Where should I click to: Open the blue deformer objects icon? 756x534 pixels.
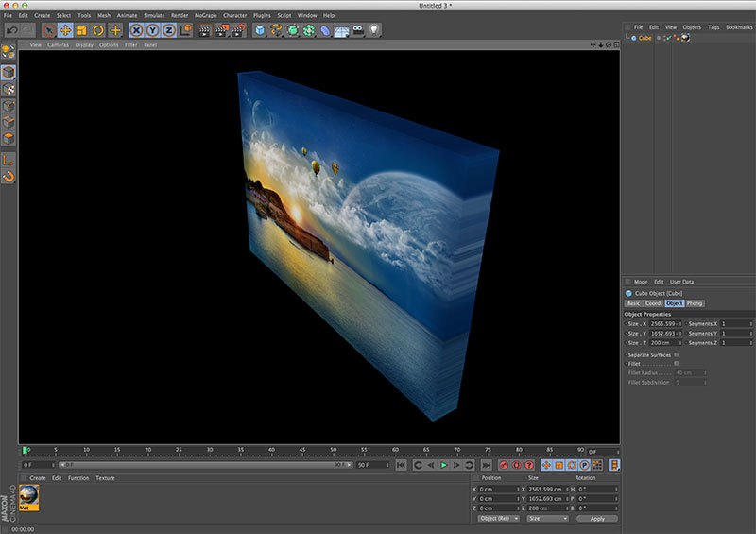coord(325,30)
